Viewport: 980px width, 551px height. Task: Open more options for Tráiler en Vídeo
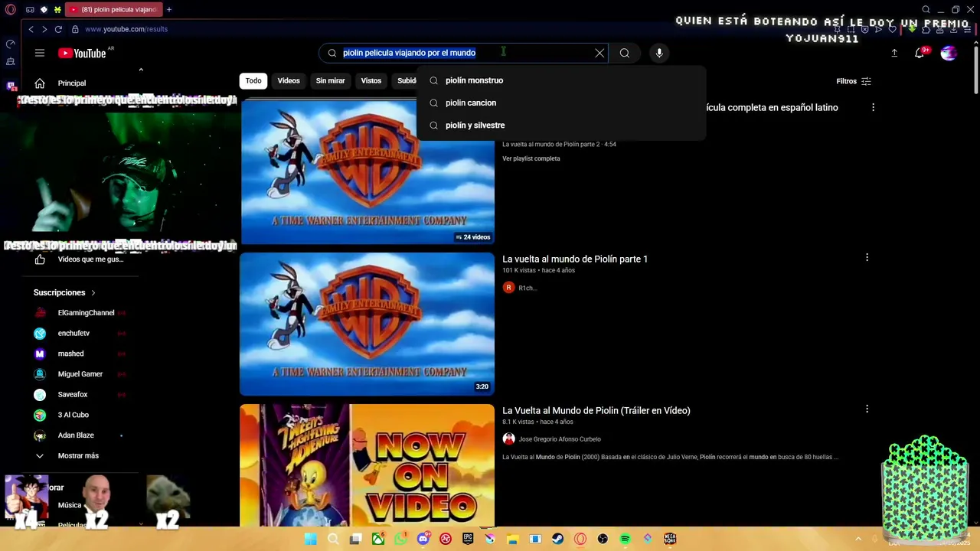pos(867,409)
